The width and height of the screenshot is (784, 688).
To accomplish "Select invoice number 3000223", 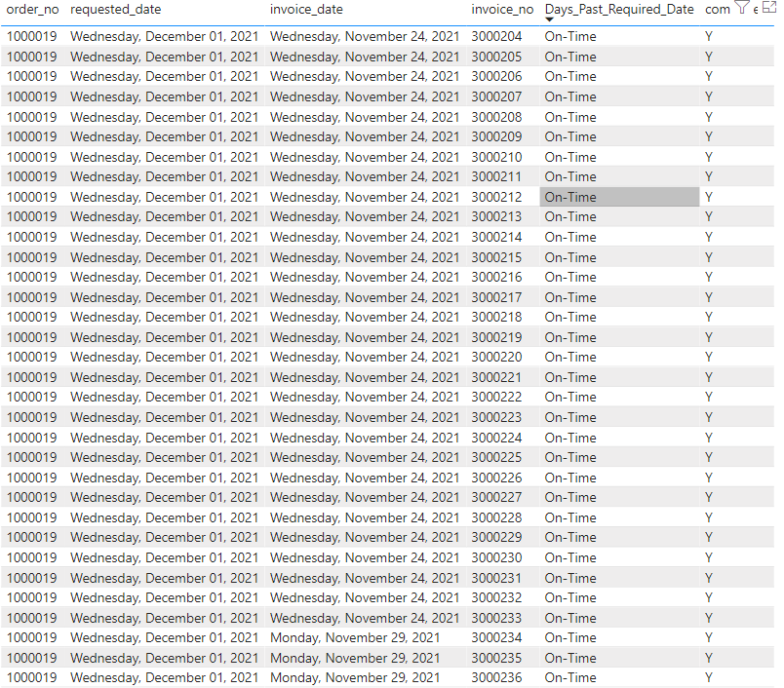I will click(496, 417).
